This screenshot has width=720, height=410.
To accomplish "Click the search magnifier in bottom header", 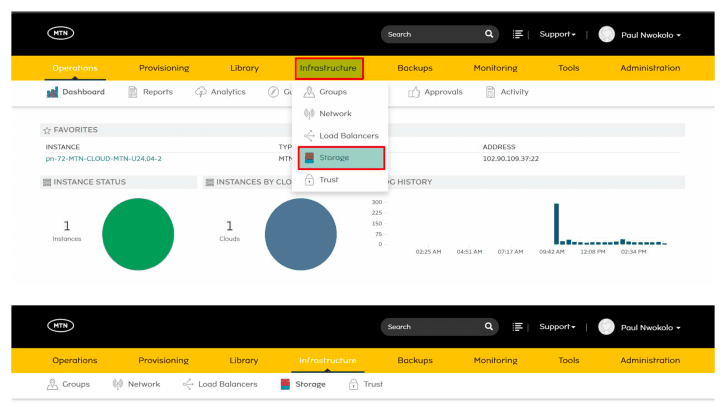I will click(x=489, y=326).
